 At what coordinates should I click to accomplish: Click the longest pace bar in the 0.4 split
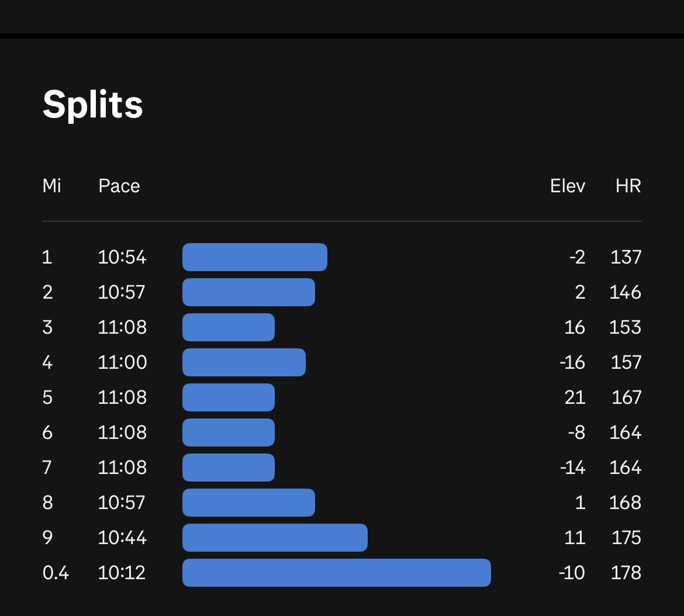336,573
